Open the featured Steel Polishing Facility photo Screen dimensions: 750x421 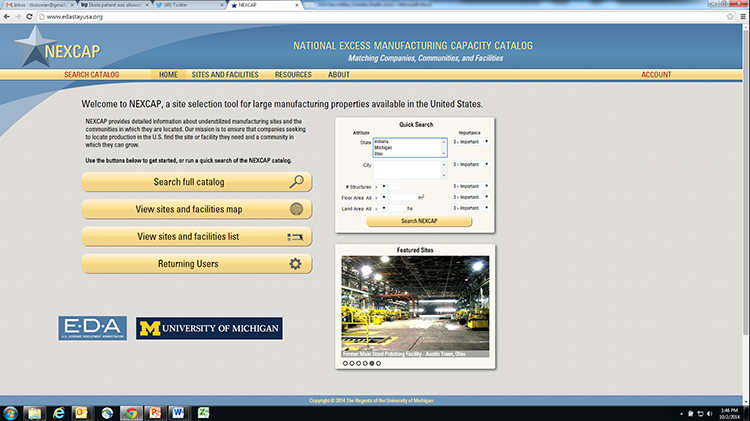415,307
